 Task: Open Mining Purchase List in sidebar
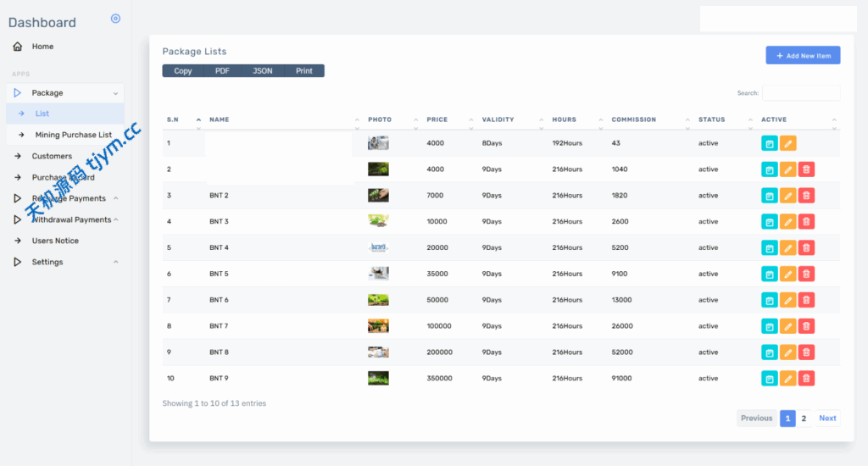pyautogui.click(x=73, y=135)
